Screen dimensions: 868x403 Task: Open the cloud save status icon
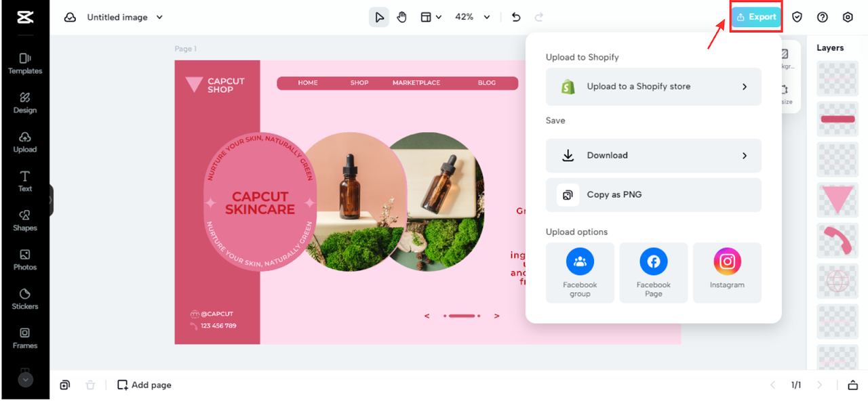pos(70,18)
